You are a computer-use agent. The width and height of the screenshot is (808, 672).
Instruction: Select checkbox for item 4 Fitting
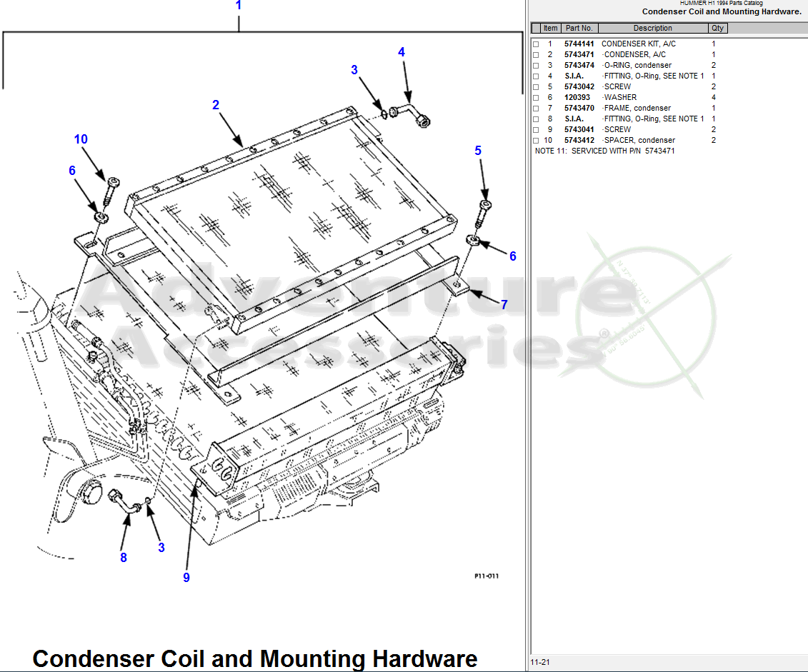(536, 76)
